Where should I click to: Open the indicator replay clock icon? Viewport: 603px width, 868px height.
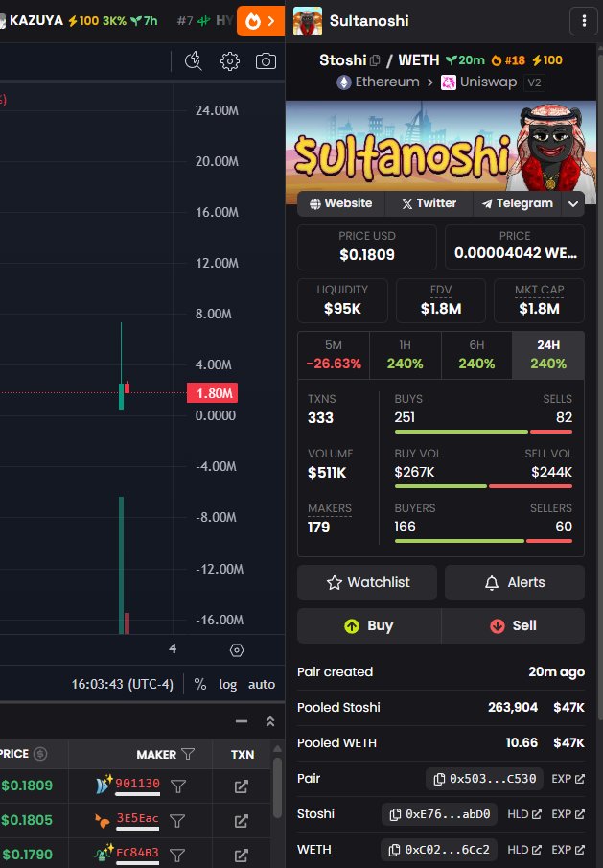pyautogui.click(x=193, y=61)
